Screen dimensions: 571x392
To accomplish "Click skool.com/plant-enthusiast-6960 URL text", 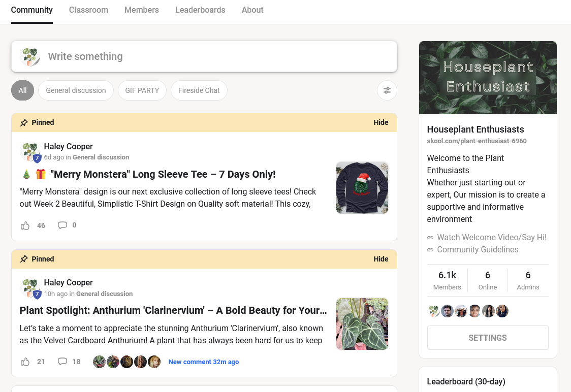I will click(477, 141).
